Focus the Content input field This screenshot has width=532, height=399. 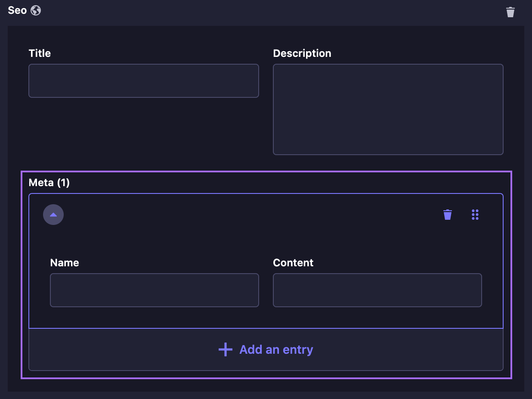pyautogui.click(x=377, y=290)
